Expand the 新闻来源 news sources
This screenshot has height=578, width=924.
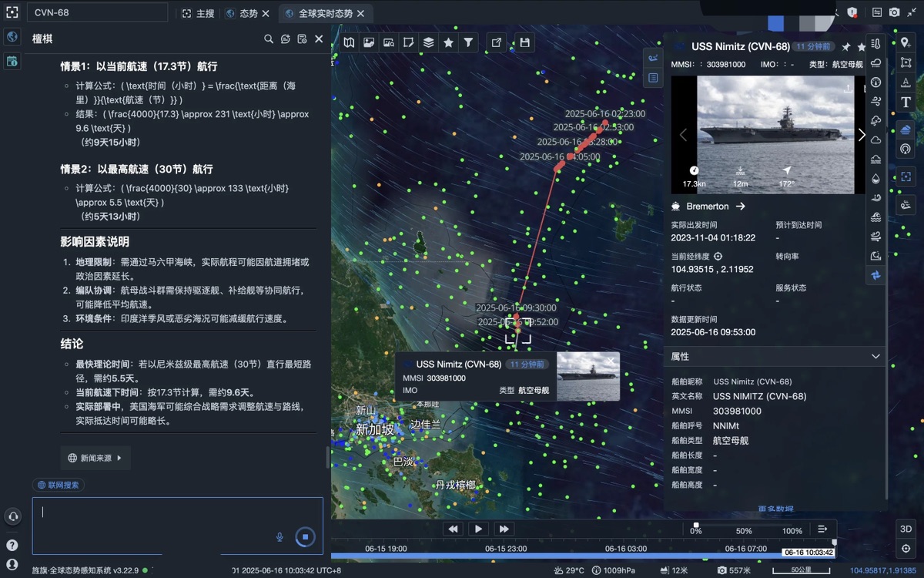coord(95,458)
